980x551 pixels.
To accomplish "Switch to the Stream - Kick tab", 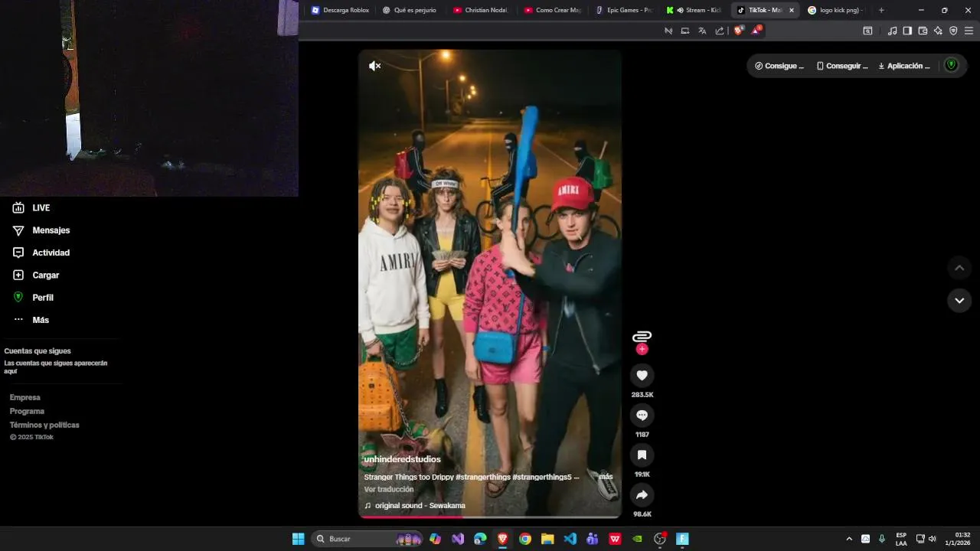I will (x=694, y=10).
